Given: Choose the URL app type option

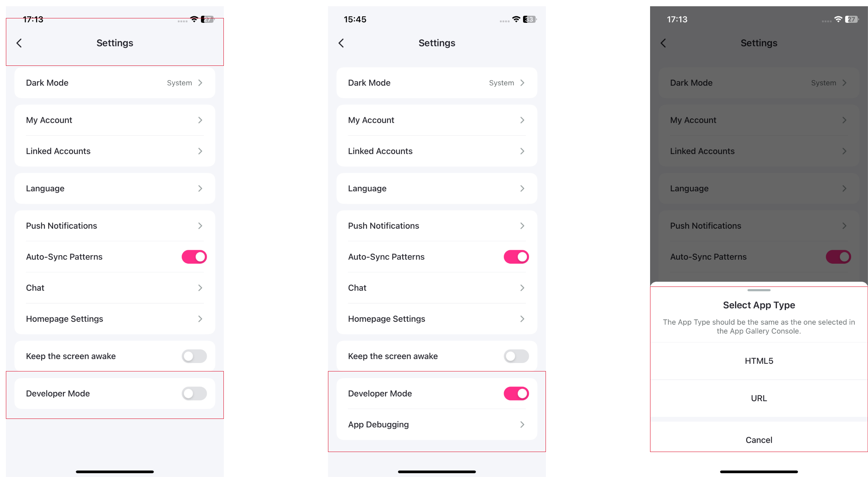Looking at the screenshot, I should tap(759, 398).
